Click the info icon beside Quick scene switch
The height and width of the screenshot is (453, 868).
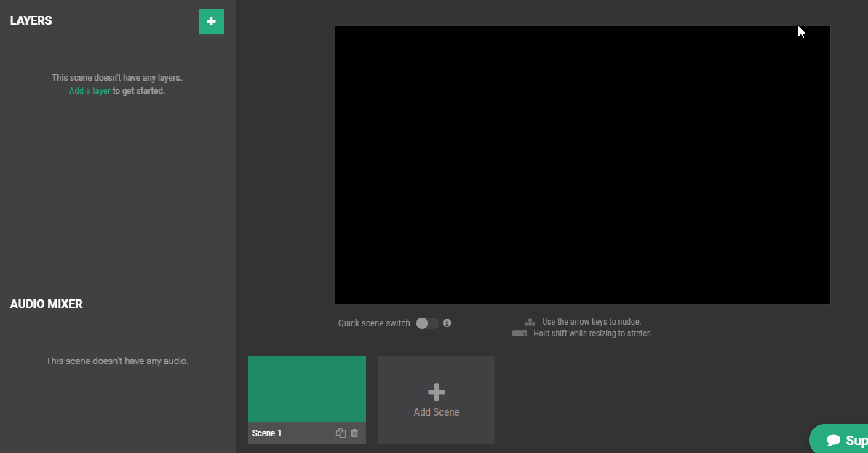pyautogui.click(x=447, y=323)
